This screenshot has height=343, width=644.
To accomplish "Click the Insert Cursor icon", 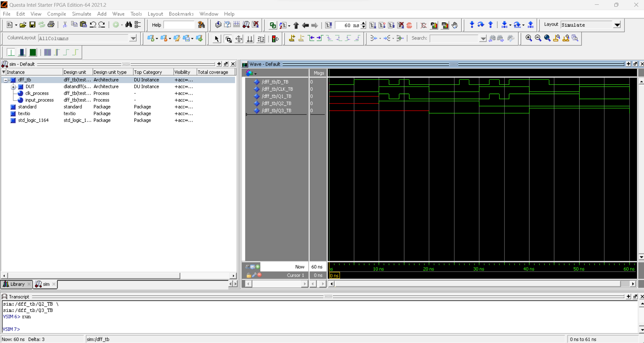I will pyautogui.click(x=292, y=38).
